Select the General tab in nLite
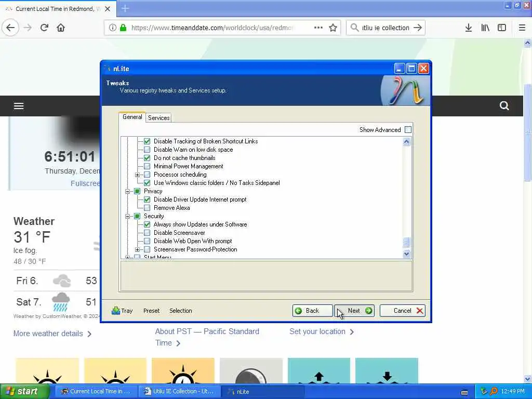 point(132,117)
